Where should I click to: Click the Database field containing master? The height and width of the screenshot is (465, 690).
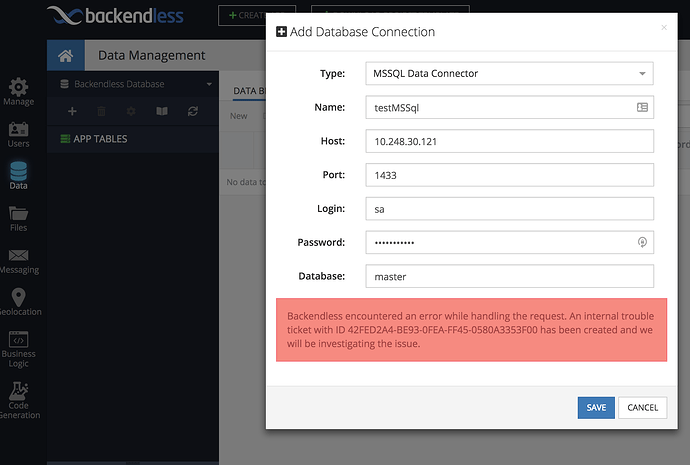[x=509, y=276]
